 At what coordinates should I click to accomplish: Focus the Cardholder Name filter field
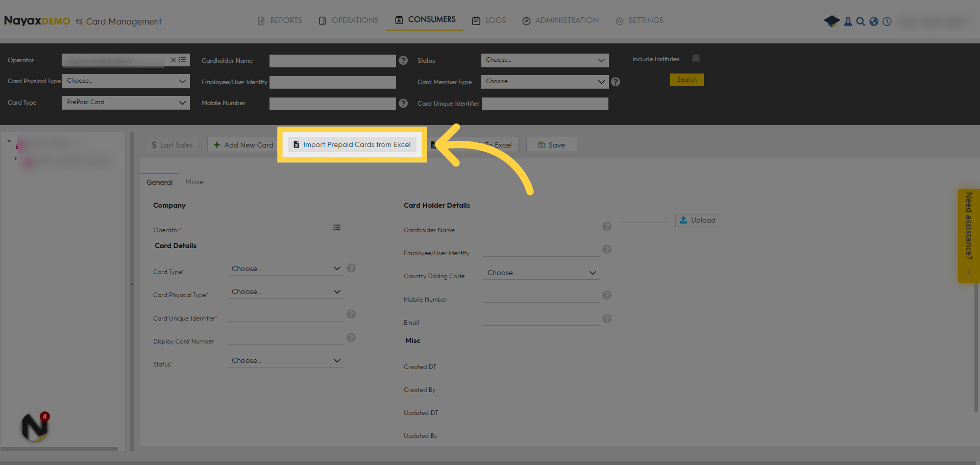click(333, 61)
